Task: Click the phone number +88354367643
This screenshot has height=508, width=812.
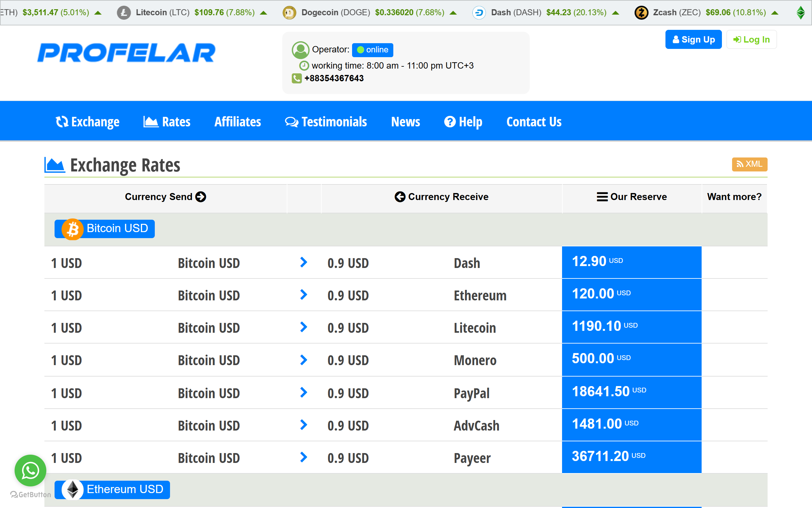Action: [334, 78]
